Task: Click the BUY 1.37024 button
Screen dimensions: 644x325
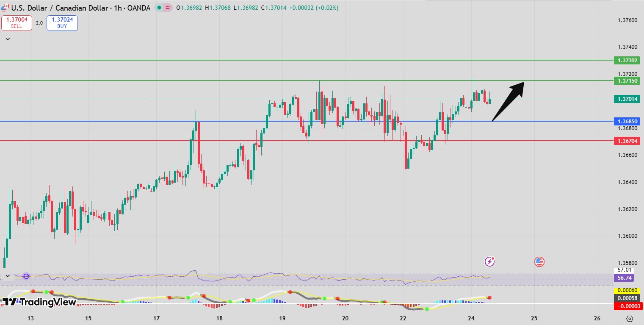Action: (x=62, y=23)
